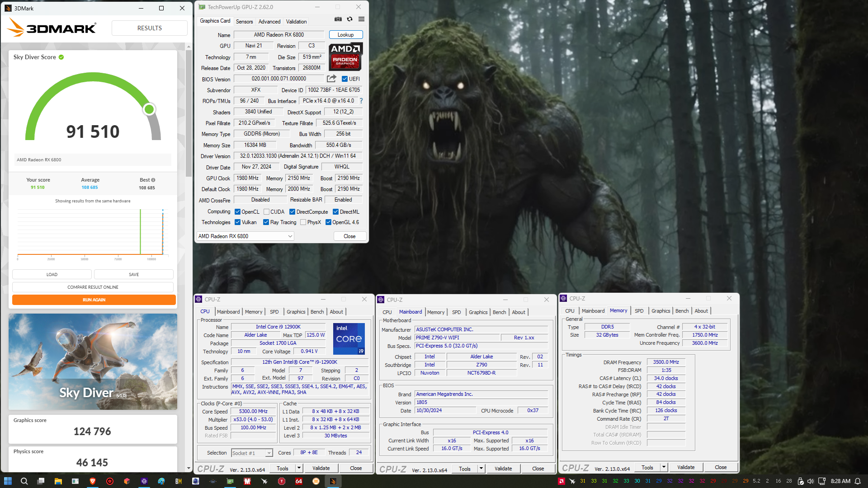The image size is (868, 488).
Task: Open the volume tray icon
Action: pyautogui.click(x=811, y=481)
